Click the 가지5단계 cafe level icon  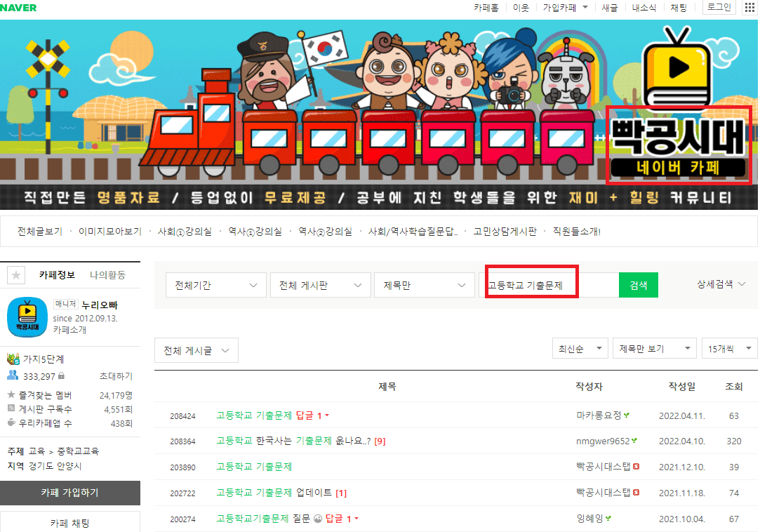coord(12,359)
